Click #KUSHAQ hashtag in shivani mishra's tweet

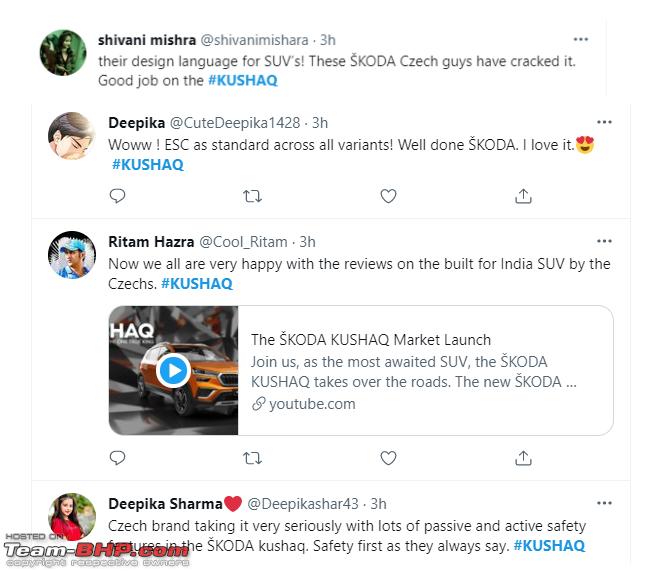[x=243, y=80]
